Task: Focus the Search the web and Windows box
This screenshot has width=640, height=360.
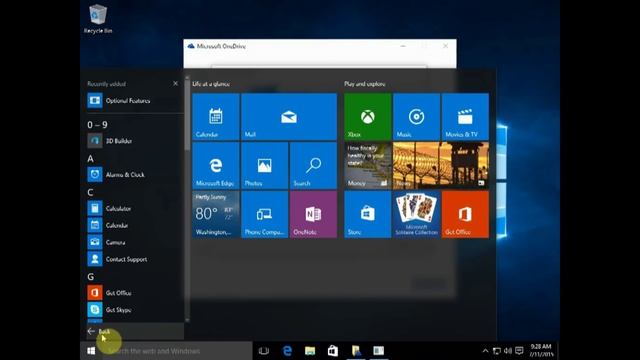Action: point(177,351)
